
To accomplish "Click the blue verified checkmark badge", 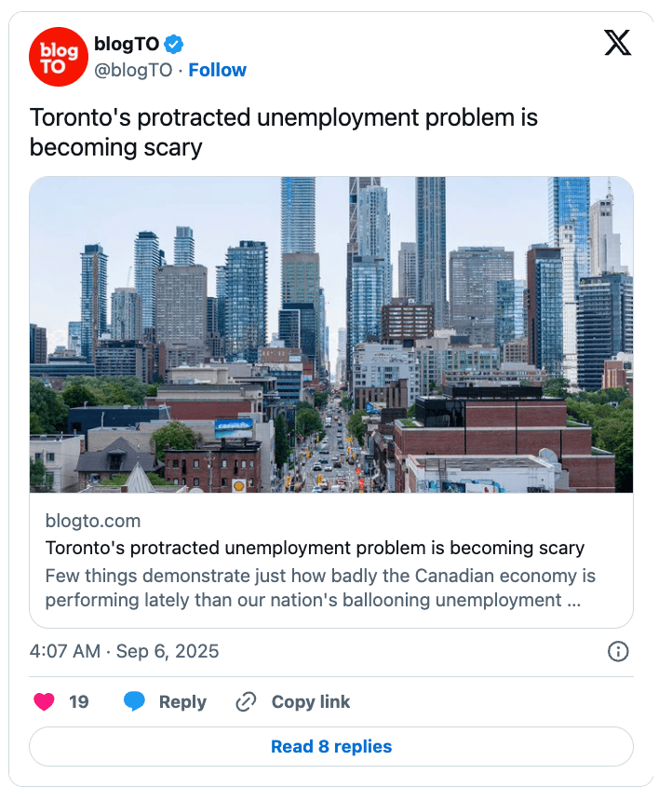I will click(175, 44).
